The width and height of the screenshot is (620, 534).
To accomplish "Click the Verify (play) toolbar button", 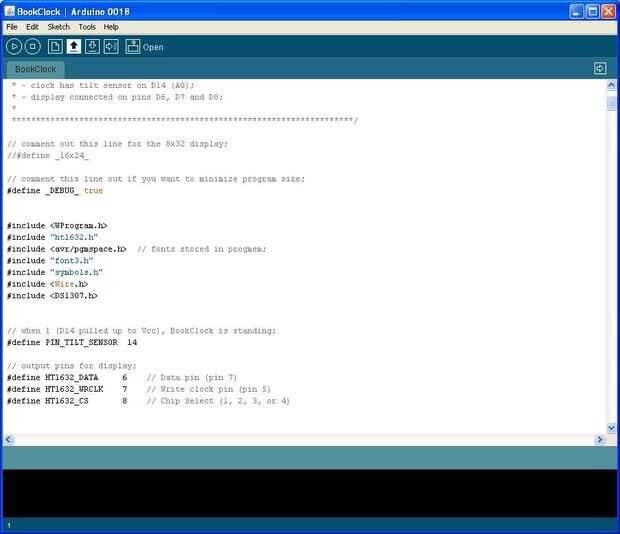I will pos(14,47).
